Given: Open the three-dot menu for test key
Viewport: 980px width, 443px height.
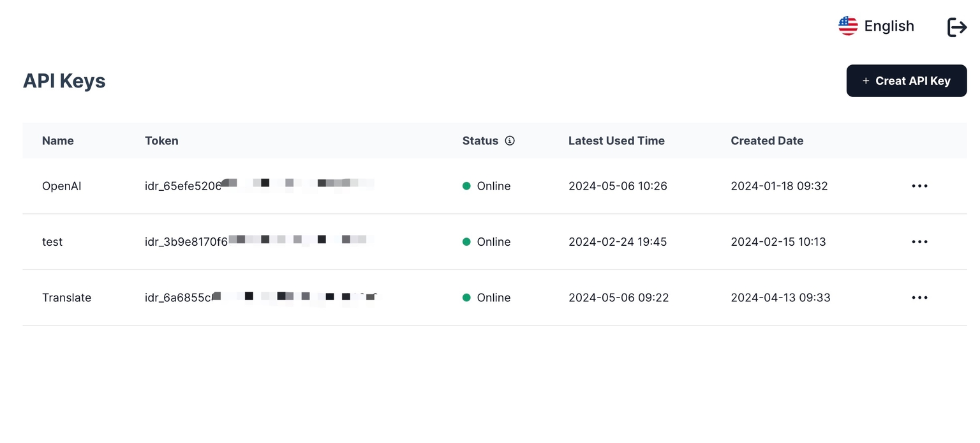Looking at the screenshot, I should (x=919, y=242).
